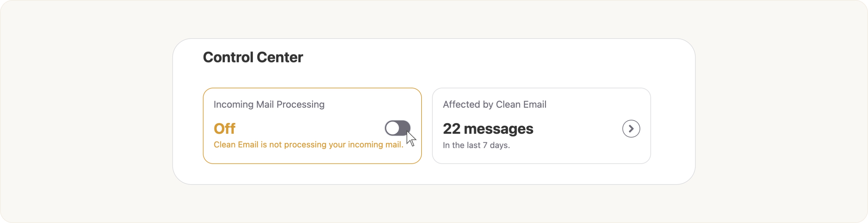Viewport: 868px width, 223px height.
Task: Click the orange "Off" status text
Action: [224, 128]
